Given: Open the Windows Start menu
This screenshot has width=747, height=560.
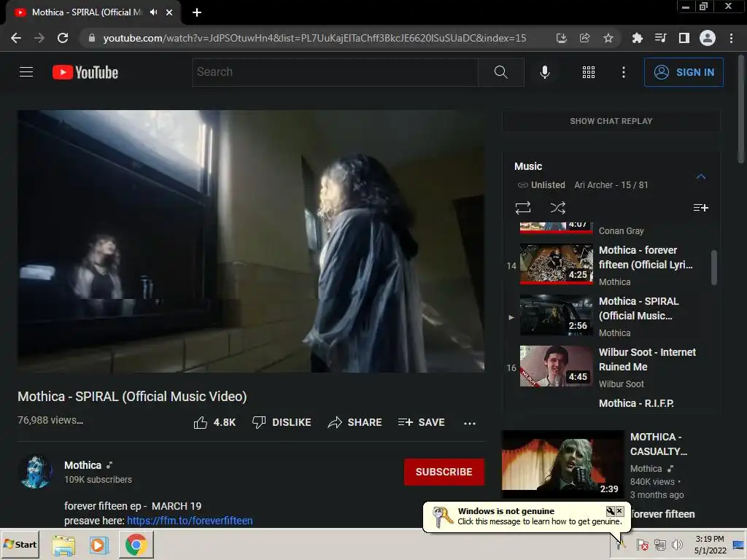Looking at the screenshot, I should click(x=20, y=544).
